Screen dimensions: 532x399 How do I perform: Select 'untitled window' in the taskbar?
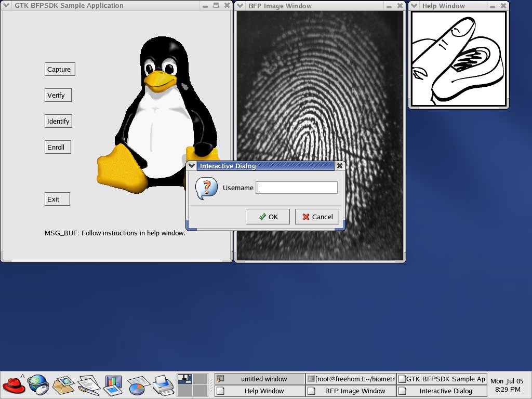pyautogui.click(x=260, y=379)
